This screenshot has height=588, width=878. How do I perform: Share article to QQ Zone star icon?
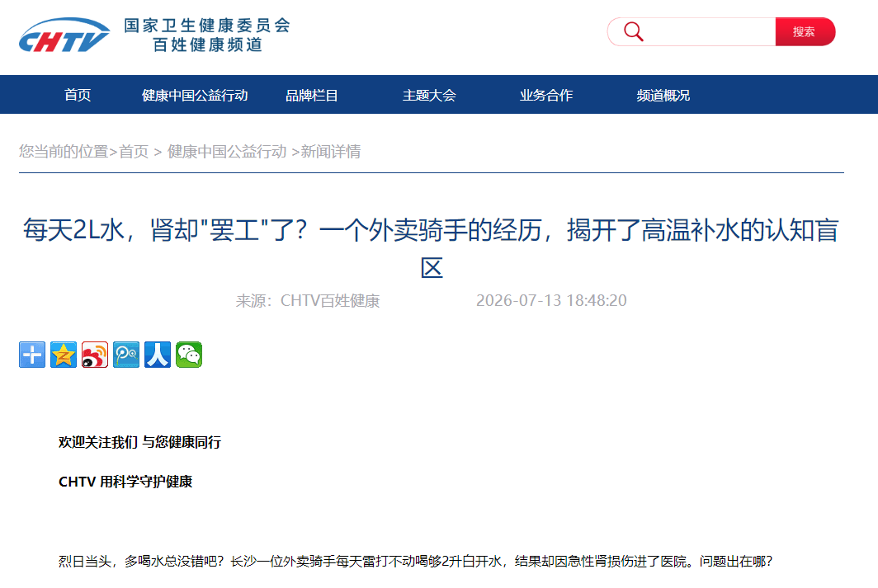[x=64, y=355]
